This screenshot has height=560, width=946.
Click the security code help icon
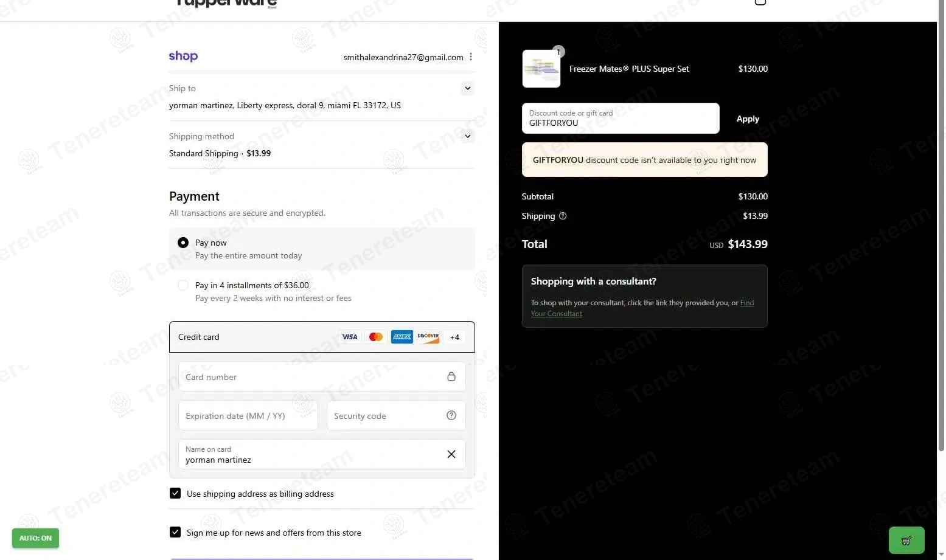click(x=451, y=415)
